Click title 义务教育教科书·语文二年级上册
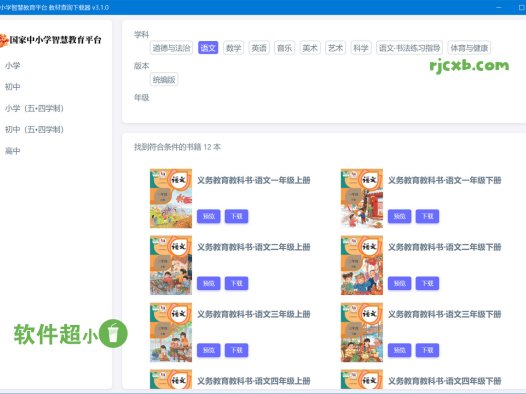This screenshot has width=526, height=394. tap(254, 247)
